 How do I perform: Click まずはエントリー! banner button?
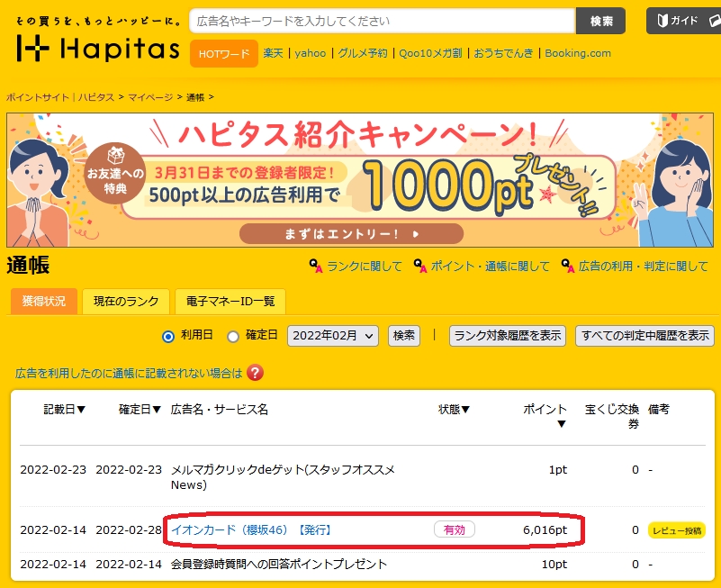tap(351, 234)
